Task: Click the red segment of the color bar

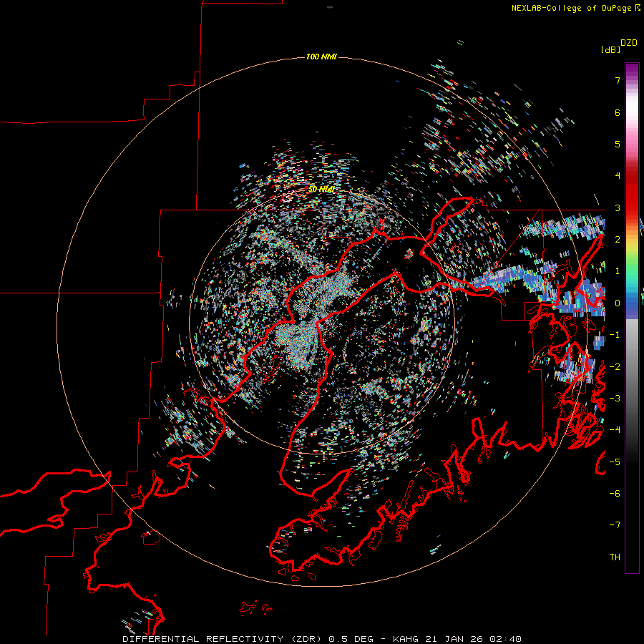Action: [x=632, y=193]
